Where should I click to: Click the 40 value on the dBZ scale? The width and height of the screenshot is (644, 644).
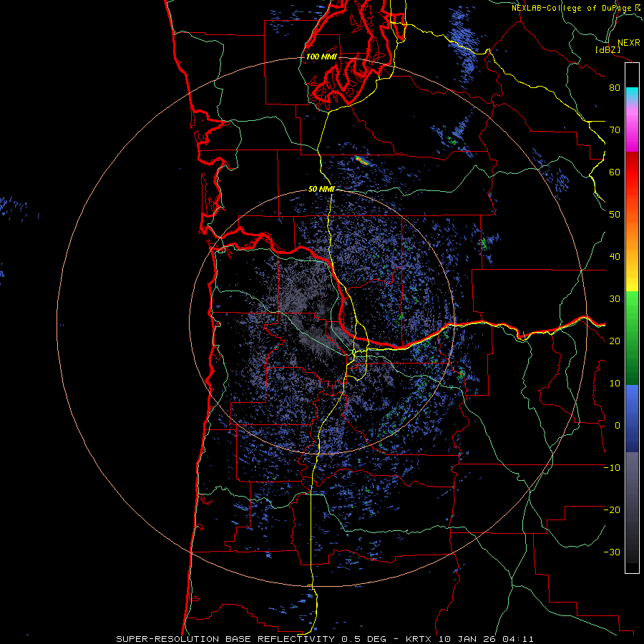(x=615, y=257)
